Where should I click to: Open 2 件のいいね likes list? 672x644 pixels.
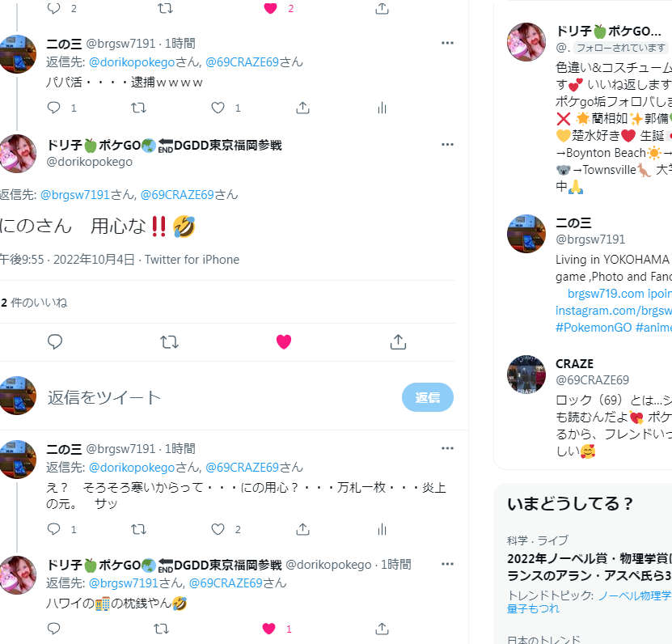pyautogui.click(x=34, y=303)
